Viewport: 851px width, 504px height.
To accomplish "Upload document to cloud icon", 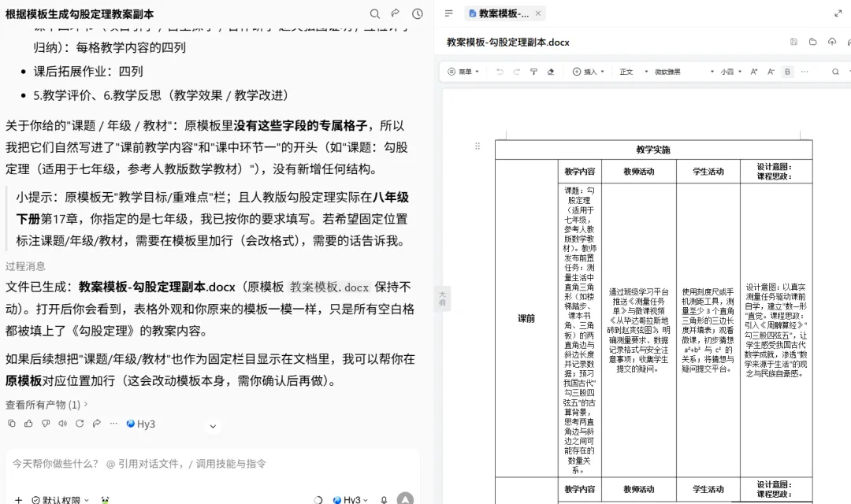I will tap(832, 42).
